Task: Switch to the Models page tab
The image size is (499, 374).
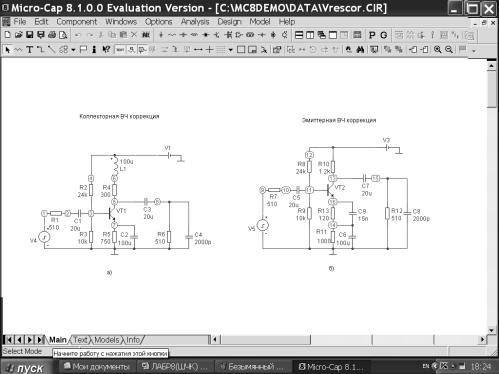Action: tap(107, 340)
